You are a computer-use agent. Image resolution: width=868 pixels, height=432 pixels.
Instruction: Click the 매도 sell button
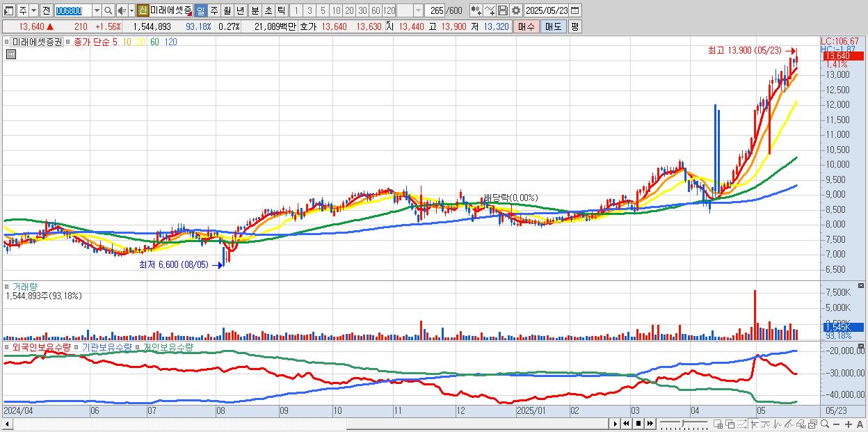(553, 26)
